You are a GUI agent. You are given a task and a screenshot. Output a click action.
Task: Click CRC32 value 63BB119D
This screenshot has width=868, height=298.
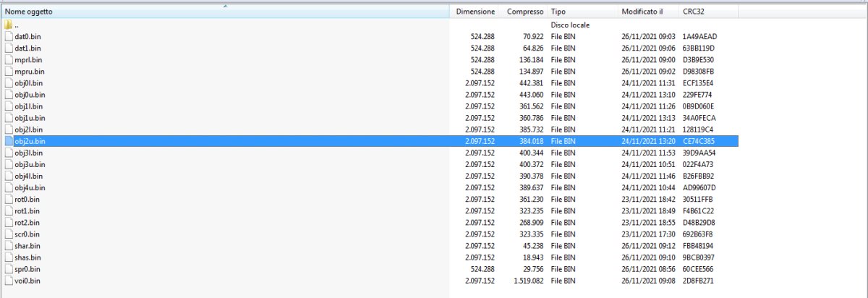699,48
